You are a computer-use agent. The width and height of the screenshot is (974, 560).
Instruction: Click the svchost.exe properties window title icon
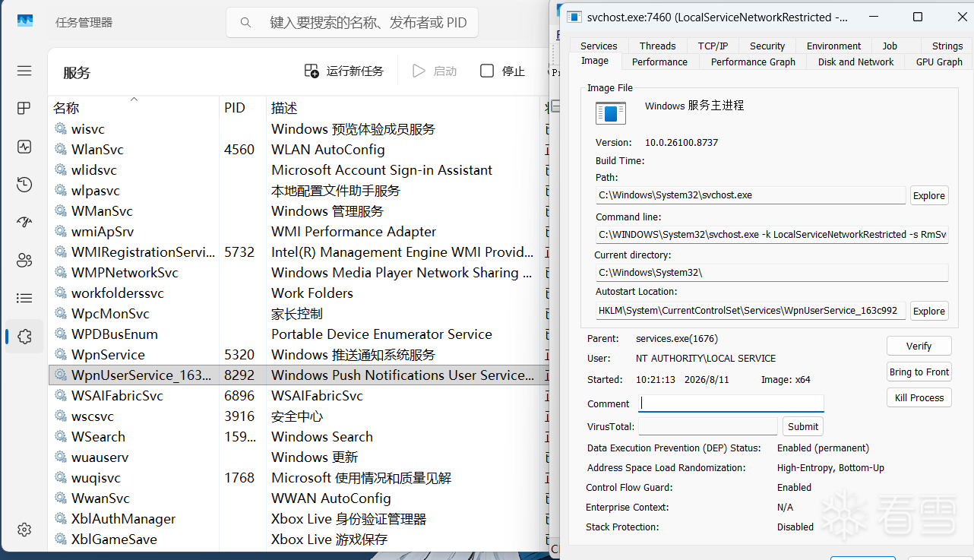click(574, 17)
